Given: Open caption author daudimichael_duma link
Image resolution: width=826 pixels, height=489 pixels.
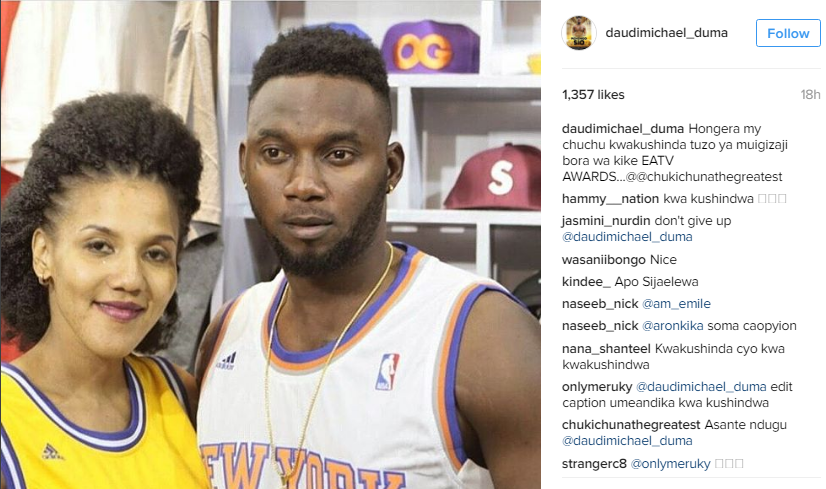Looking at the screenshot, I should pyautogui.click(x=623, y=129).
